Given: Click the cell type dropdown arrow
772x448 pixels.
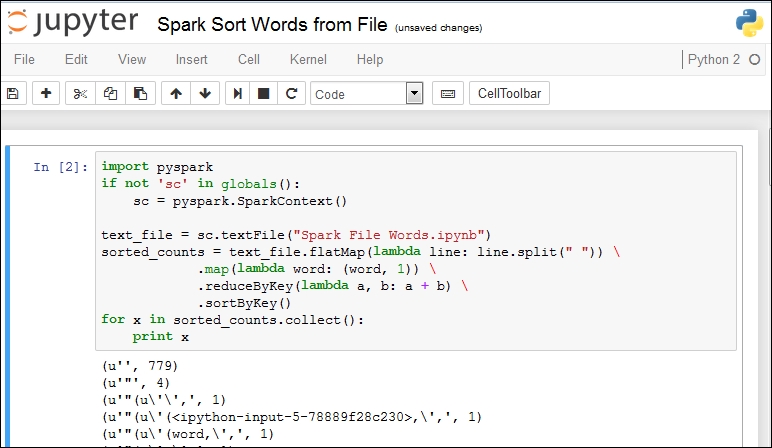Looking at the screenshot, I should 415,93.
